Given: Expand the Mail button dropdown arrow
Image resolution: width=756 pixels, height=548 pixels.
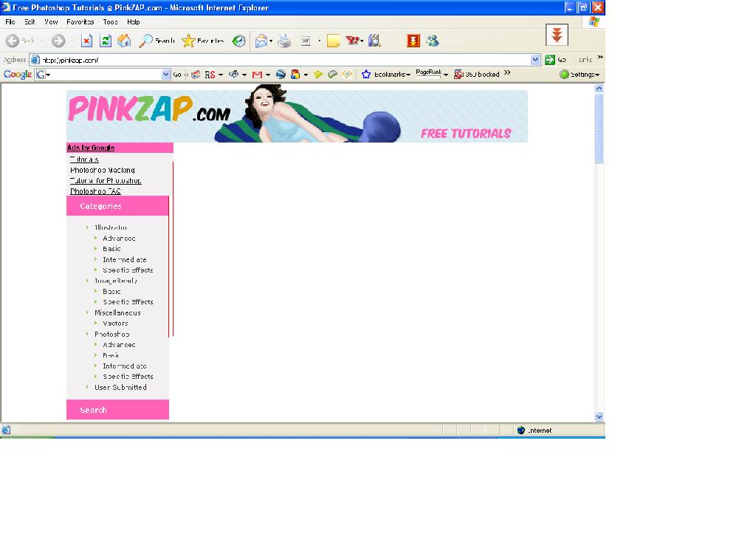Looking at the screenshot, I should point(271,41).
